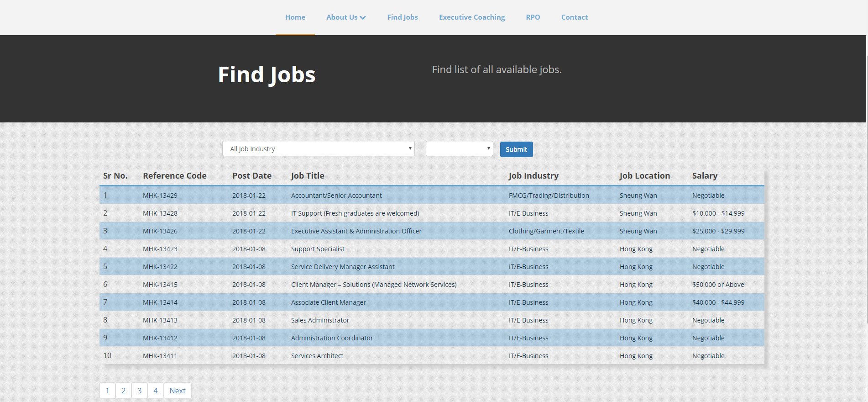868x402 pixels.
Task: Open the Contact page
Action: [575, 17]
